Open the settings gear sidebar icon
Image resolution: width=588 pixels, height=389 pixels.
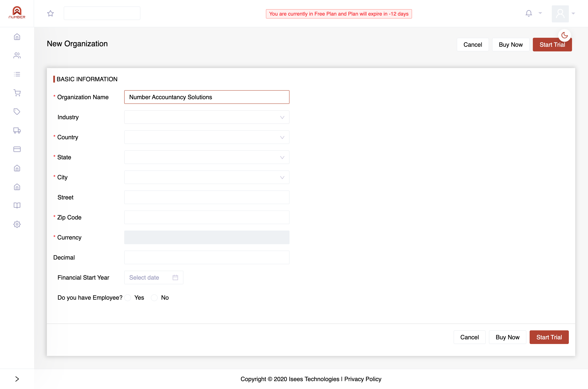[17, 224]
